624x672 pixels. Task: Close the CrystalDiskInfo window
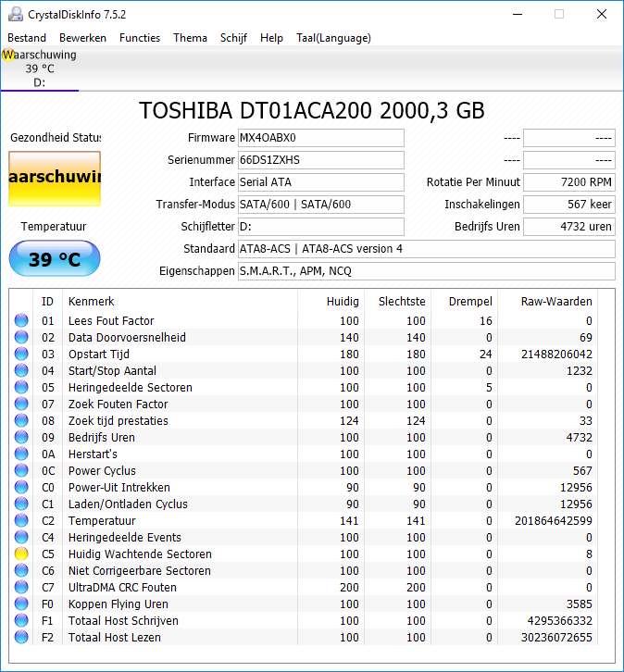tap(601, 14)
